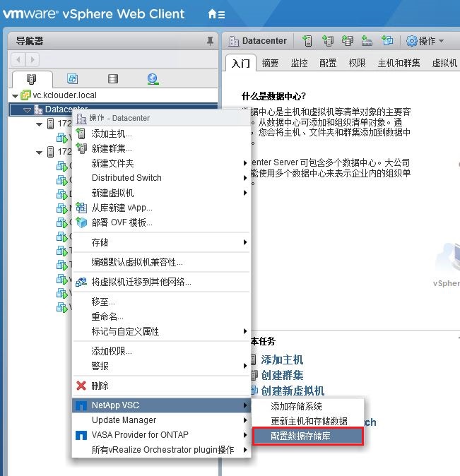Switch to VMs and Templates view tab
This screenshot has height=476, width=460.
click(x=72, y=79)
